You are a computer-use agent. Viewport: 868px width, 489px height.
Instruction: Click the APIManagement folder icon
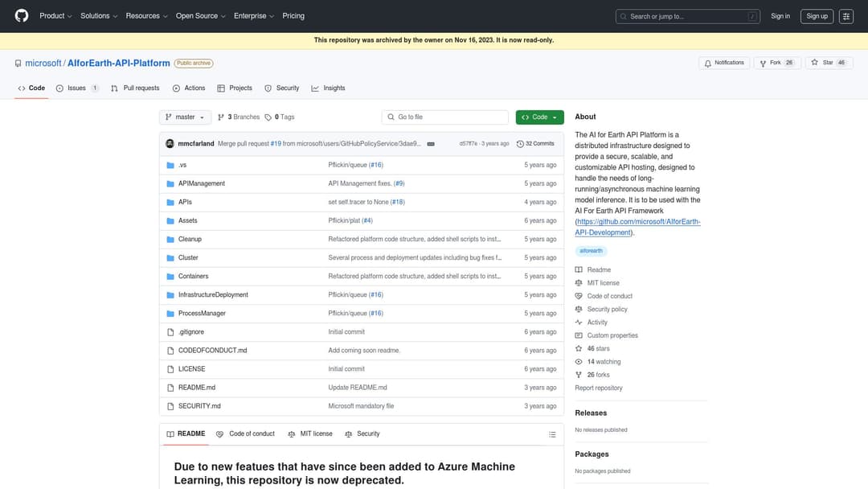[x=170, y=184]
